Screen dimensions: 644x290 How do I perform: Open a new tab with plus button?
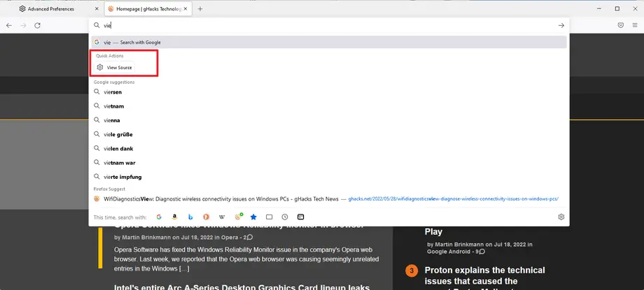pos(200,8)
